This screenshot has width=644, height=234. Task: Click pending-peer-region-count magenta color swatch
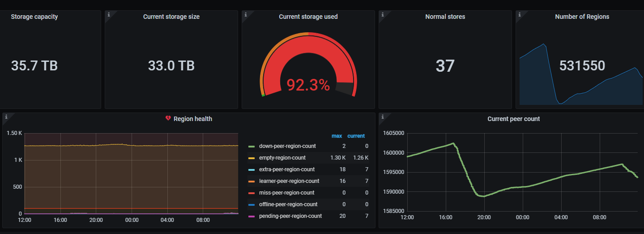[x=251, y=216]
